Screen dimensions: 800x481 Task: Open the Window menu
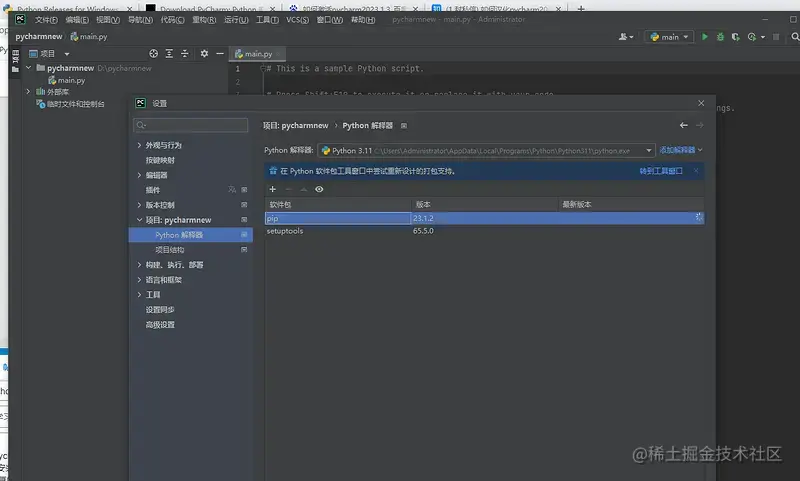pos(330,19)
